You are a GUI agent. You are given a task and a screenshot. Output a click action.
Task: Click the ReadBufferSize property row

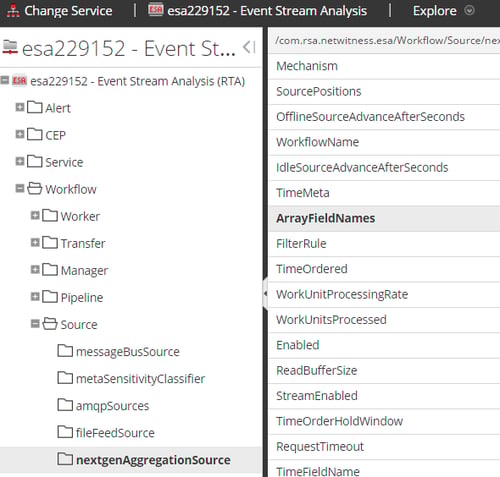click(x=384, y=370)
